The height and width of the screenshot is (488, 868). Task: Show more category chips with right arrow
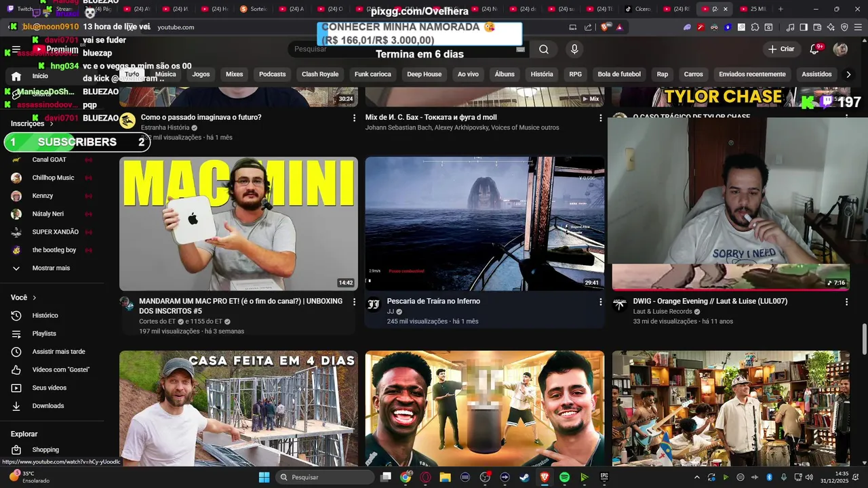[848, 75]
